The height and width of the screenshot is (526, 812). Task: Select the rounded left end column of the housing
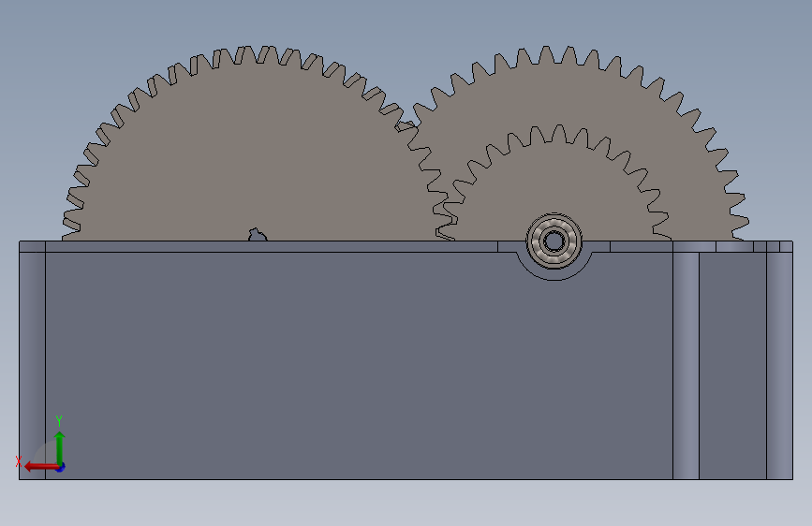[32, 365]
